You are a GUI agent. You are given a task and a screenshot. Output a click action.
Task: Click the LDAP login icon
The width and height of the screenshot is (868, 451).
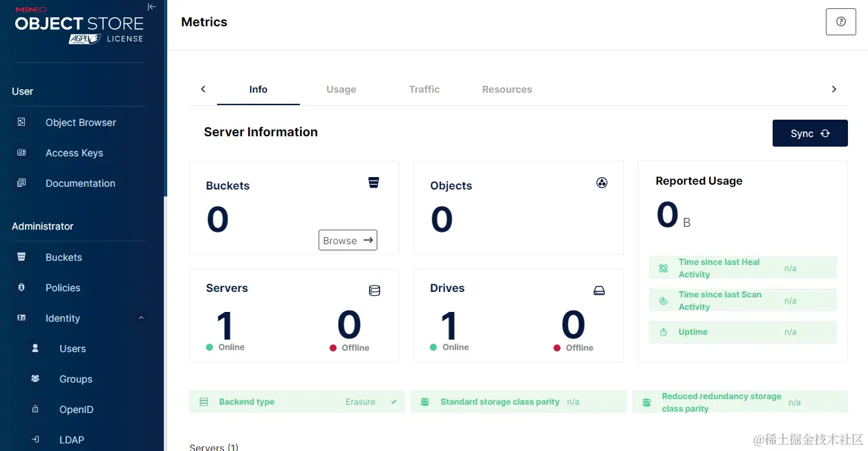35,439
